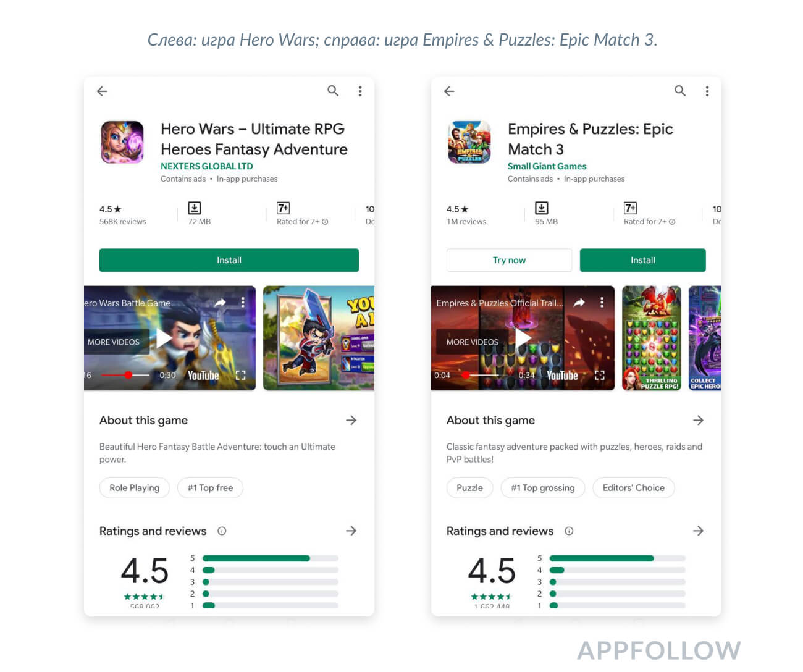Open fullscreen on Empires & Puzzles trailer

599,375
